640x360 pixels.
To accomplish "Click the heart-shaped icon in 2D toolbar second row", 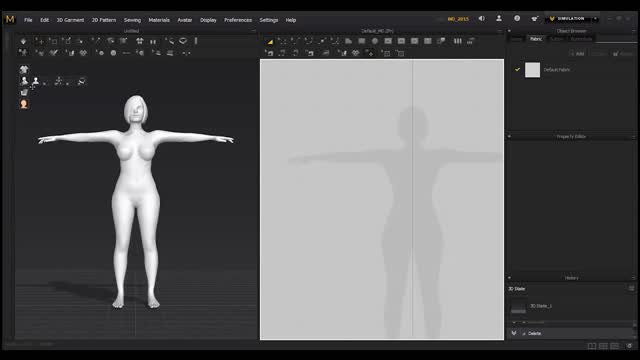I will 356,53.
